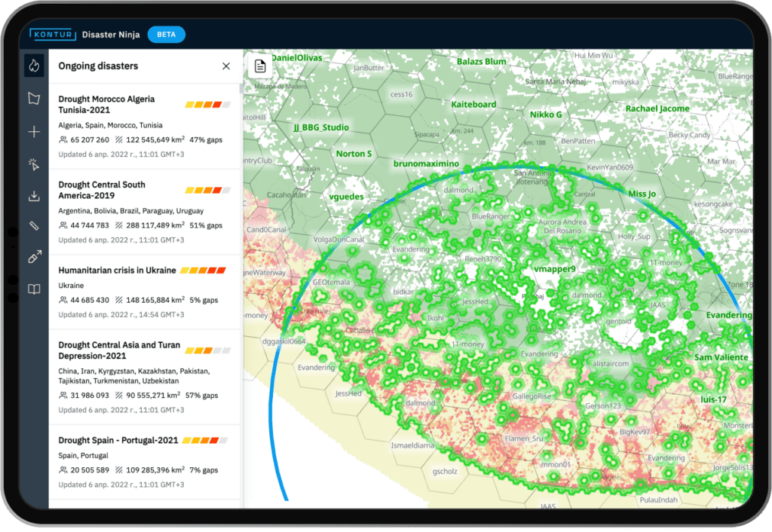Select Drought Central Asia and Turan Depression-2021
Image resolution: width=772 pixels, height=532 pixels.
coord(119,350)
